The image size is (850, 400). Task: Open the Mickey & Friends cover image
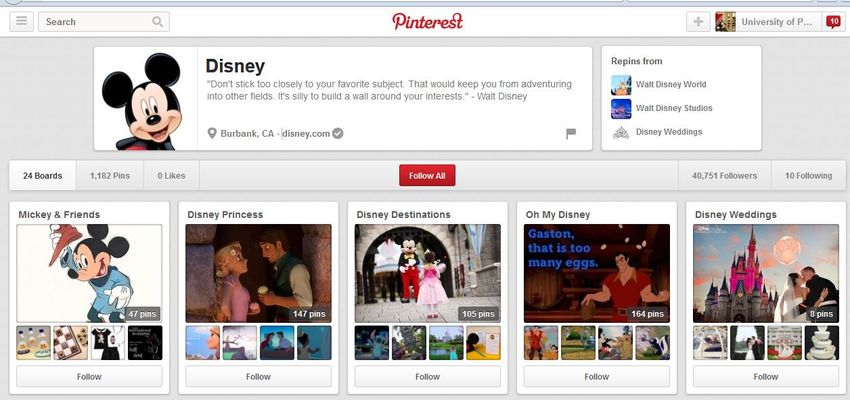pyautogui.click(x=89, y=274)
